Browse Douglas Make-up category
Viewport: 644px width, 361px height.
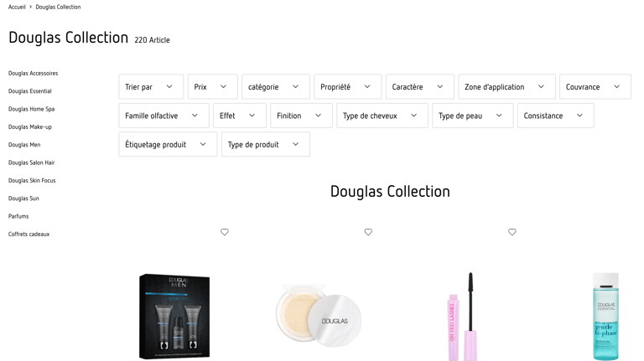[30, 127]
